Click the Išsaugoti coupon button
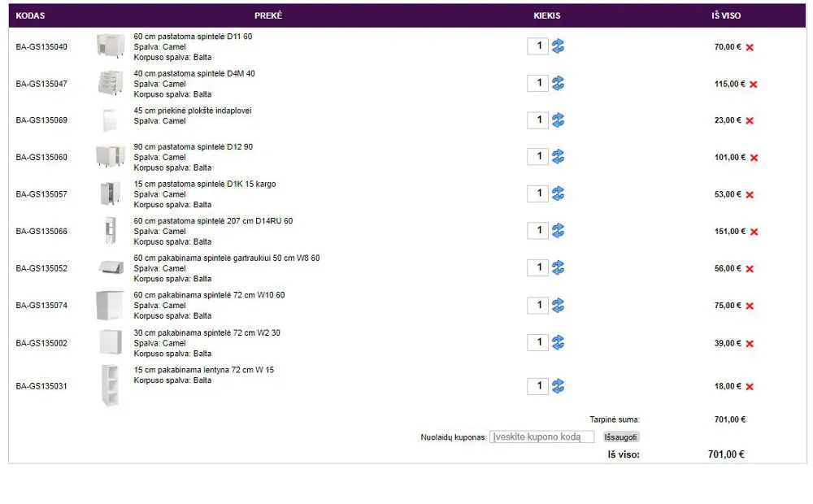 (620, 437)
